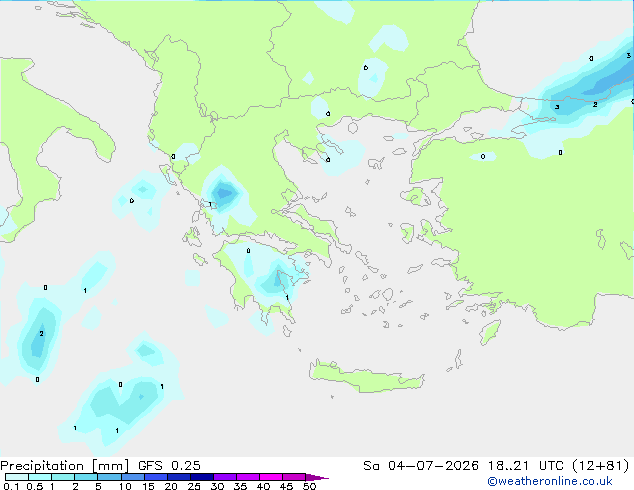Screen dimensions: 634x490
Task: Click the '45' legend scale value
Action: click(286, 486)
